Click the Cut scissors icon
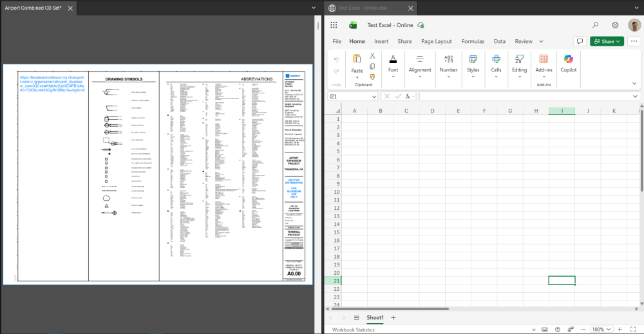This screenshot has width=644, height=334. pos(372,56)
